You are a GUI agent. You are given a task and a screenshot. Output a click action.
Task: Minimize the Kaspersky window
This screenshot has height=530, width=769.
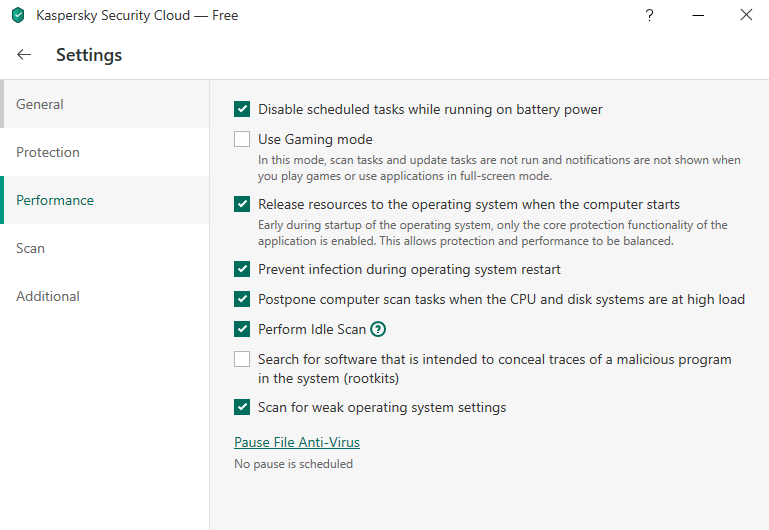pos(697,15)
